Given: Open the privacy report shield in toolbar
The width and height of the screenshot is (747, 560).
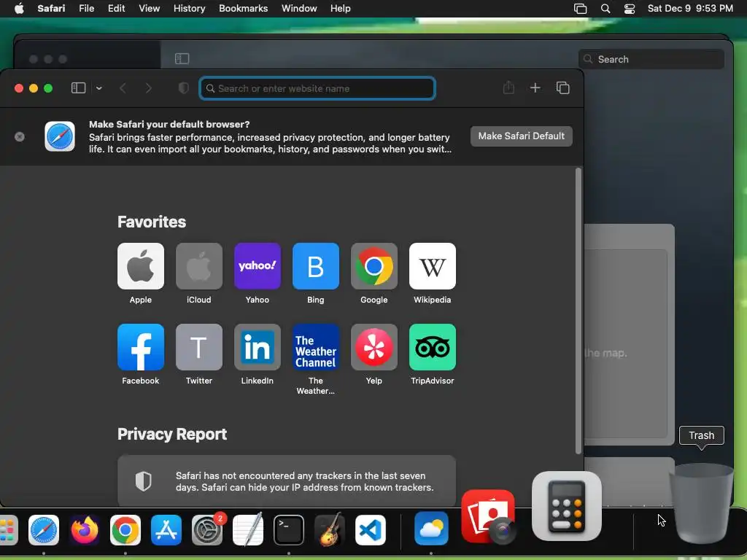Looking at the screenshot, I should 183,88.
